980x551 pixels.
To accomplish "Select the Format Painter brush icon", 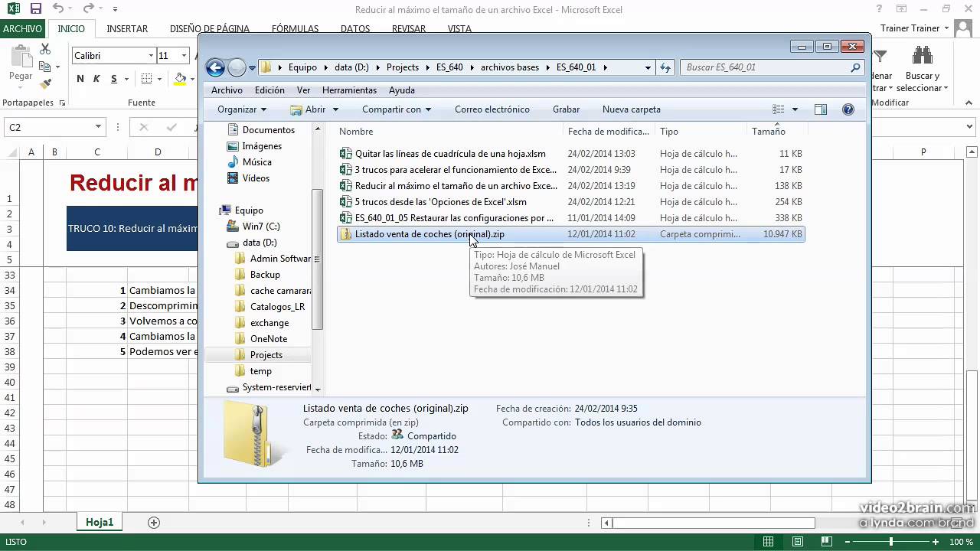I will pyautogui.click(x=45, y=83).
